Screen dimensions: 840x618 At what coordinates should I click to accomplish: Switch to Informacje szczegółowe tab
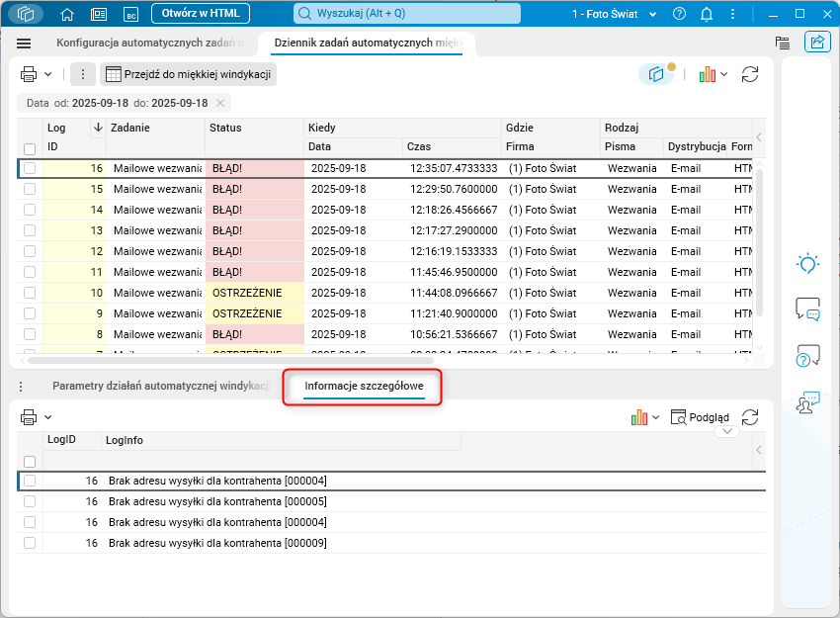pyautogui.click(x=364, y=386)
